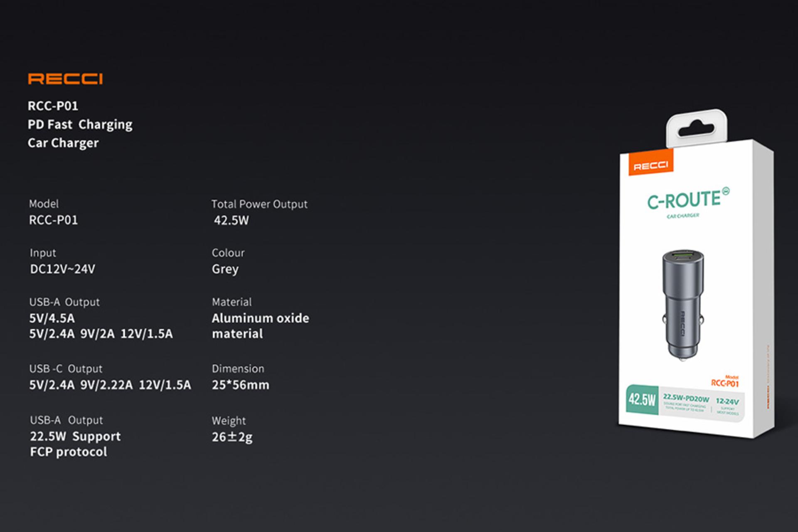Click the Grey colour value
The width and height of the screenshot is (798, 532).
pyautogui.click(x=225, y=269)
